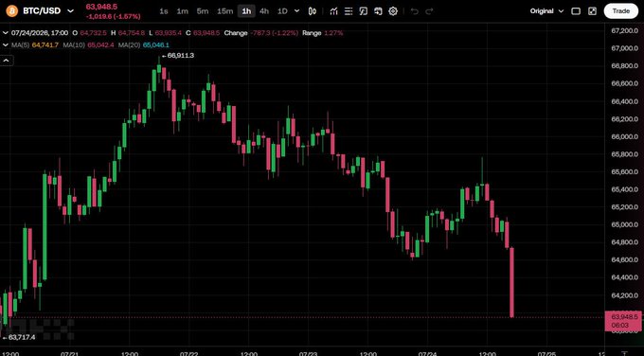
Task: Switch to the 4h timeframe
Action: click(x=264, y=11)
